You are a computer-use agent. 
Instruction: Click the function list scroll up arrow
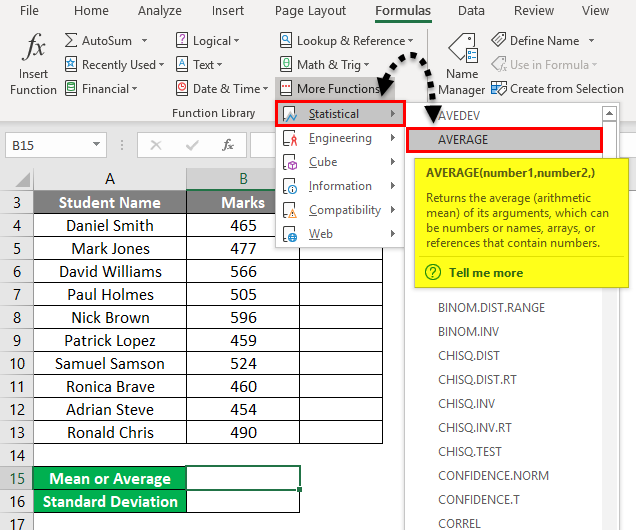609,113
